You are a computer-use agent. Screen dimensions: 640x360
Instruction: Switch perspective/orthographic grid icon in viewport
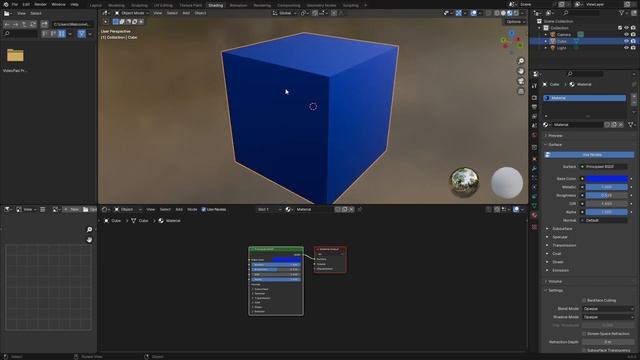(521, 91)
